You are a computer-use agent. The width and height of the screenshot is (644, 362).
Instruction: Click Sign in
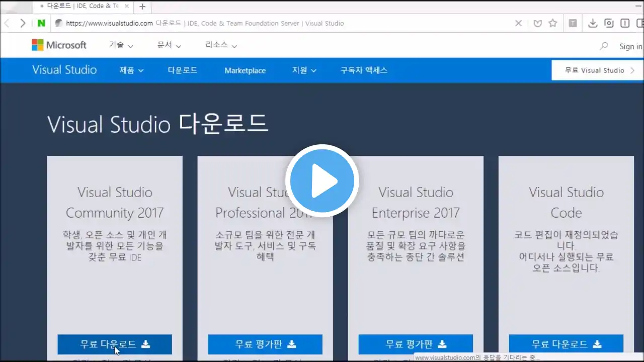[631, 46]
